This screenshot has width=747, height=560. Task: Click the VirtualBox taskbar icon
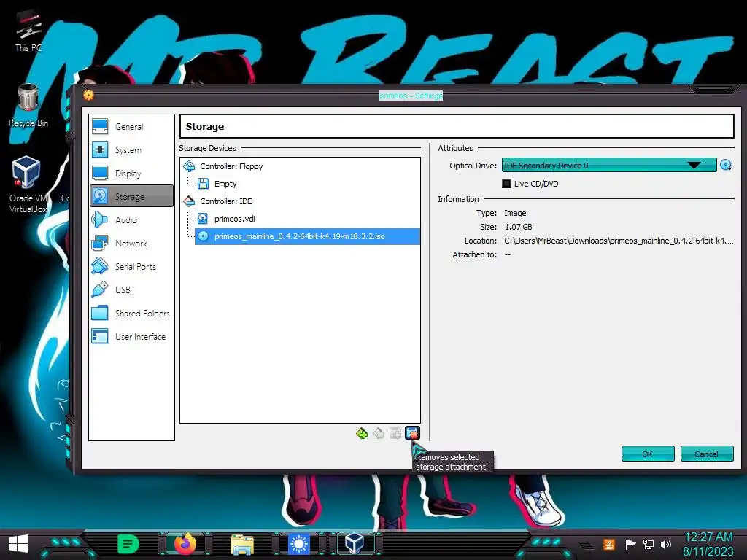[x=355, y=543]
